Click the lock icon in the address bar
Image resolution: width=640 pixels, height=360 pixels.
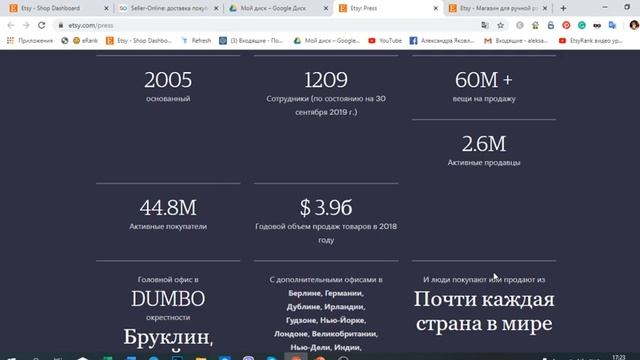coord(61,25)
